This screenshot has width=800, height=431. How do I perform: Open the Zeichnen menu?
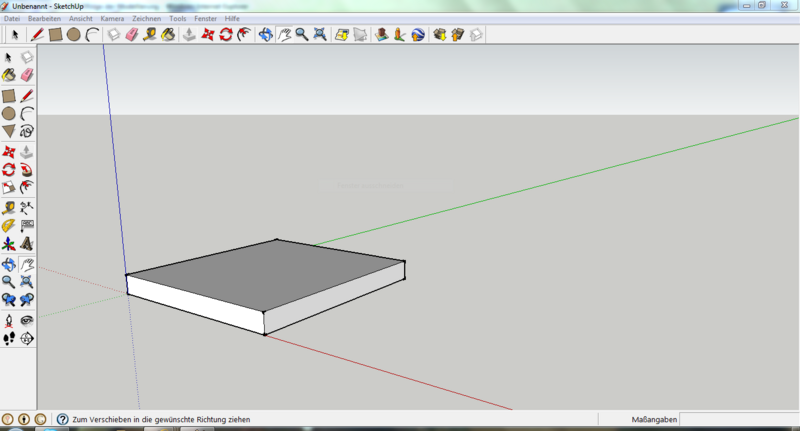click(x=148, y=19)
